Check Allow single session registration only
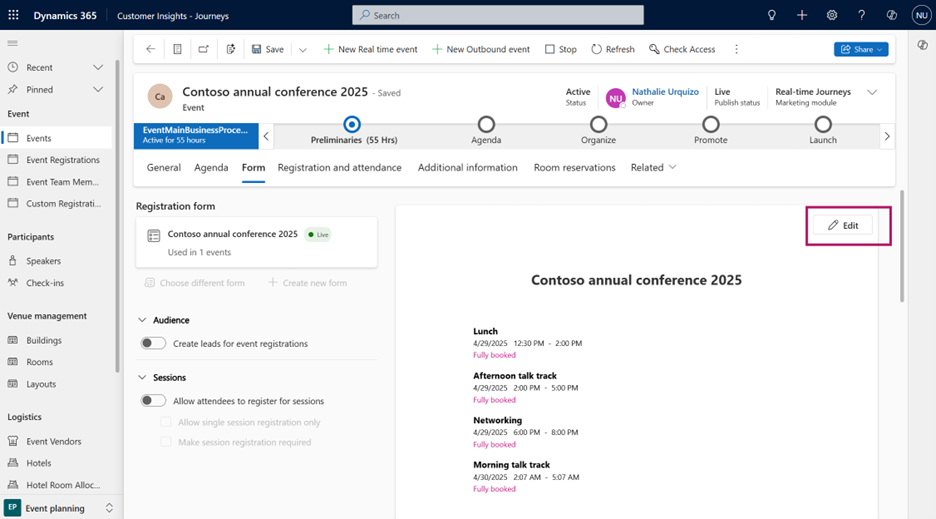The width and height of the screenshot is (936, 519). [166, 422]
